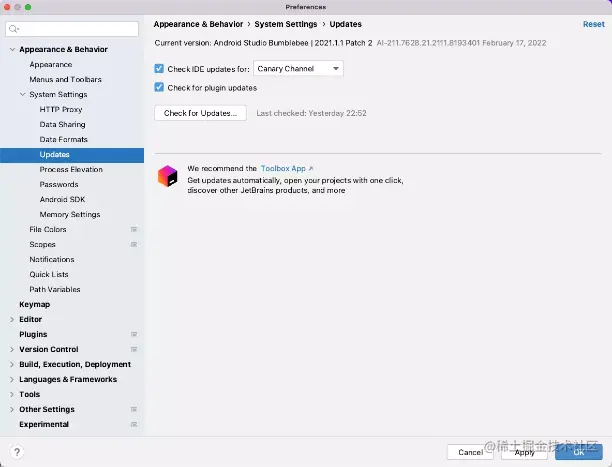Viewport: 612px width, 467px height.
Task: Open the Toolbox App link
Action: [283, 169]
